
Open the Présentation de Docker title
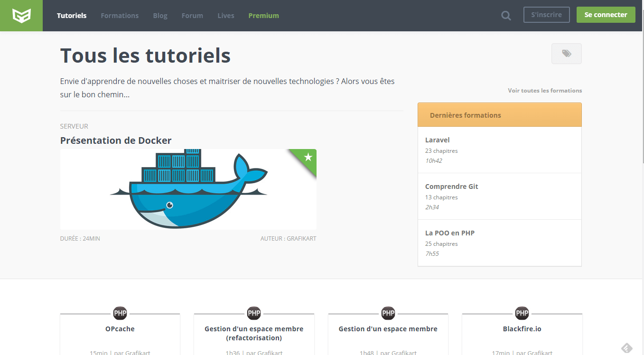116,140
